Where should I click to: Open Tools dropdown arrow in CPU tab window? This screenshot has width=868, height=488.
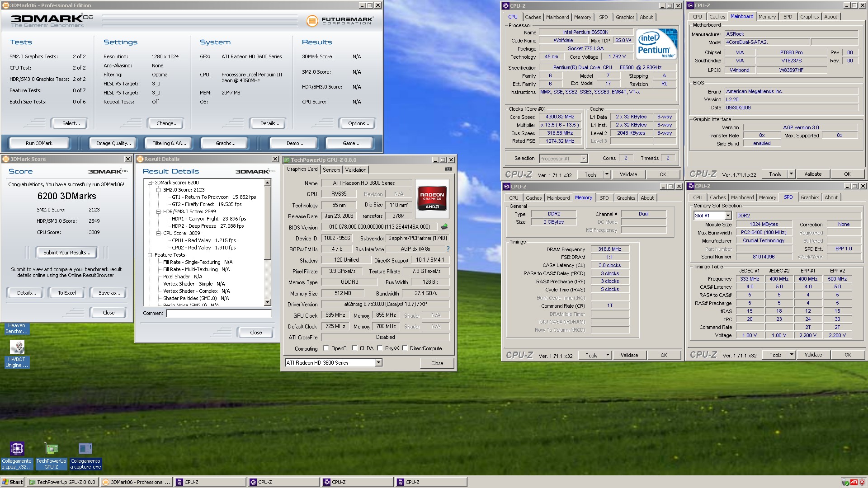click(607, 174)
